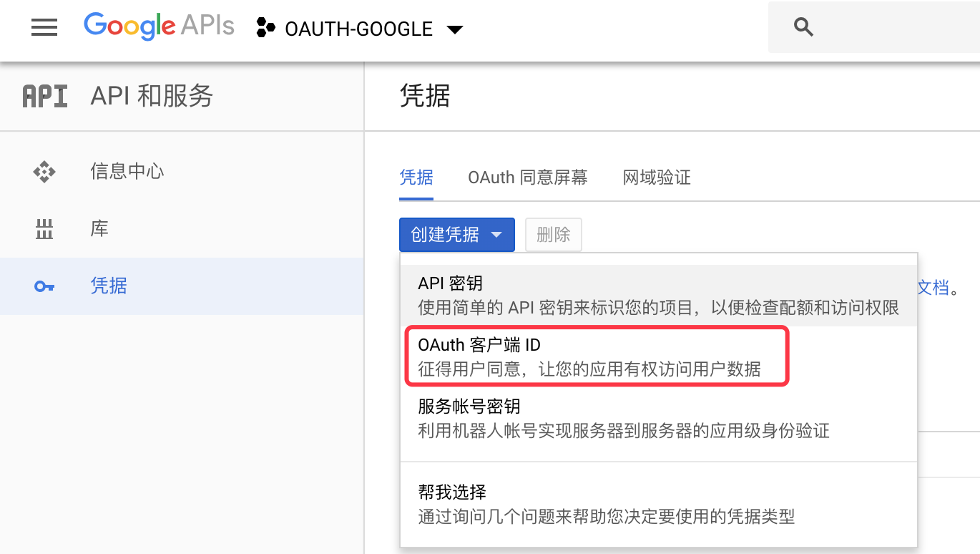The image size is (980, 554).
Task: Click into the search input field
Action: point(874,27)
